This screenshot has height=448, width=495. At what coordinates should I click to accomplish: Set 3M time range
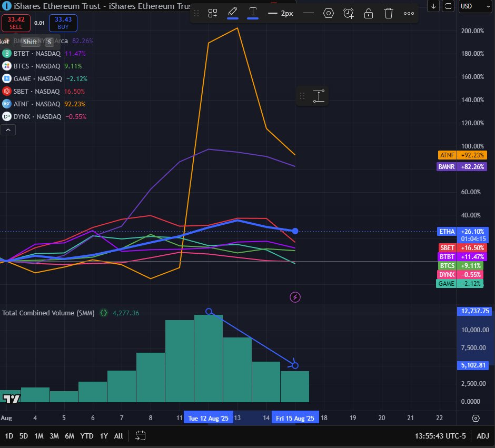54,436
